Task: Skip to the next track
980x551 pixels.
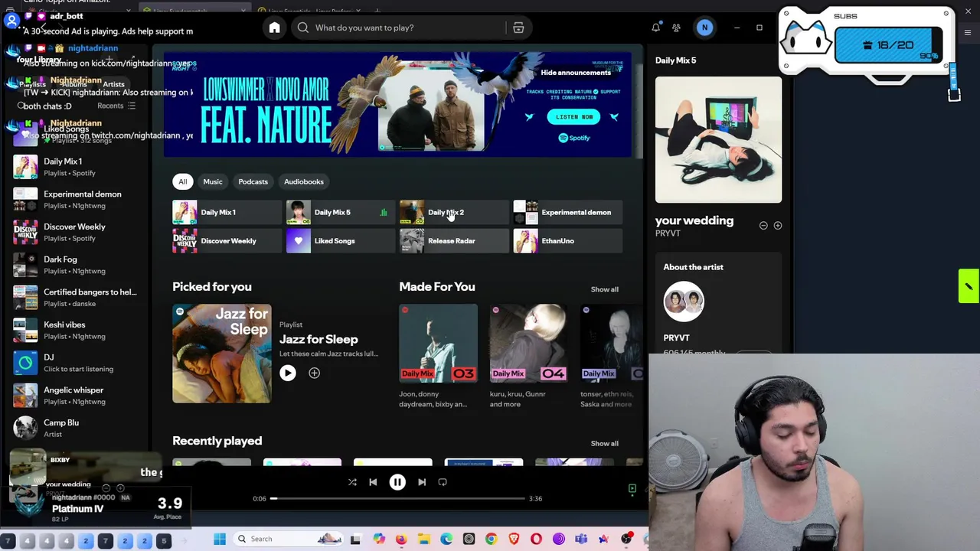Action: 422,482
